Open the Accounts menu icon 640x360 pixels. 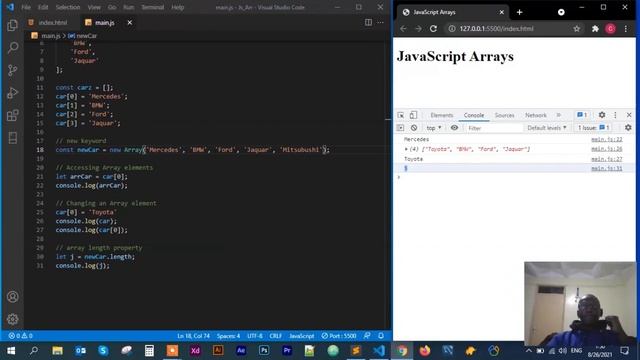tap(13, 297)
